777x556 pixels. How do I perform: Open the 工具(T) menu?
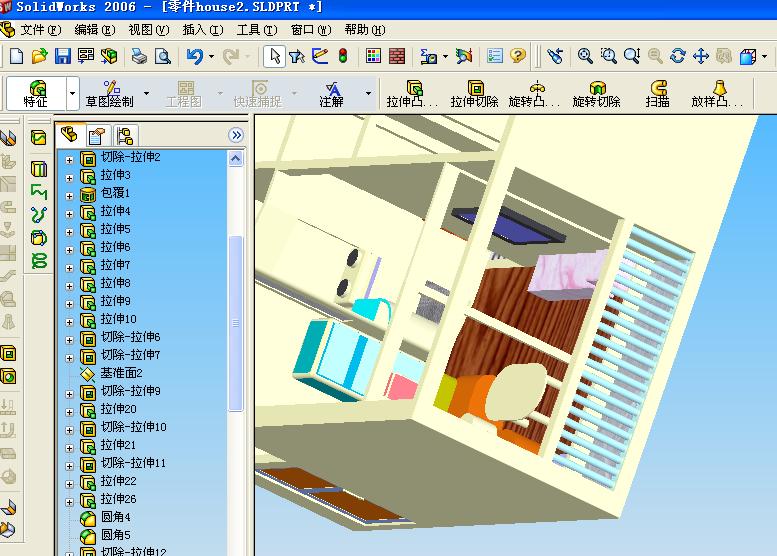click(x=257, y=30)
